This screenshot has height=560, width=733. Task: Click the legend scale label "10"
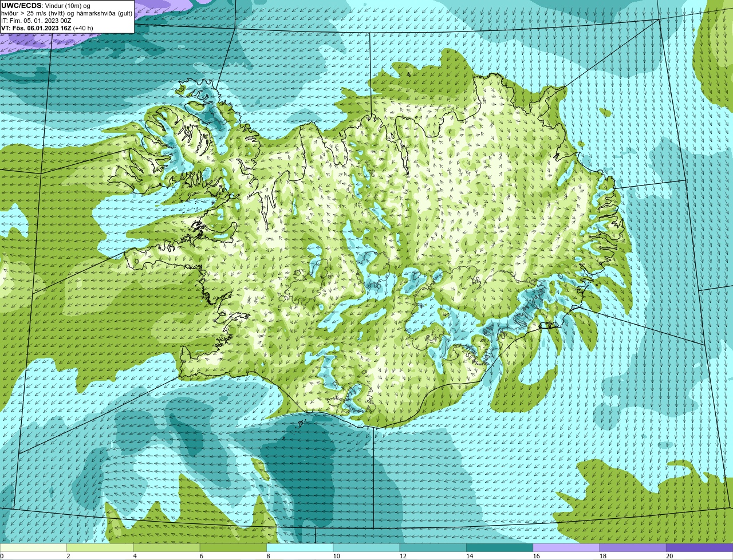click(336, 556)
